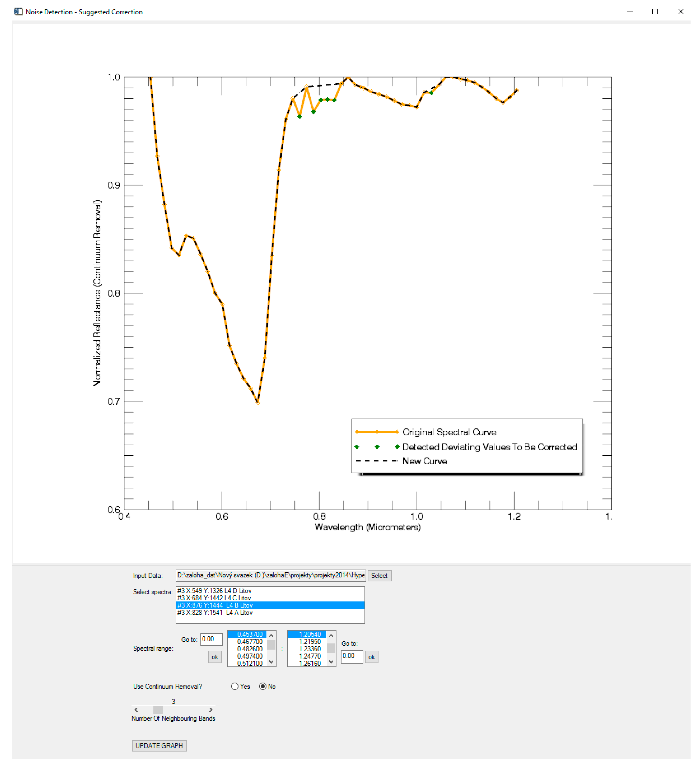Increase Number Of Neighbouring Bands with right arrow
The image size is (700, 767).
211,710
